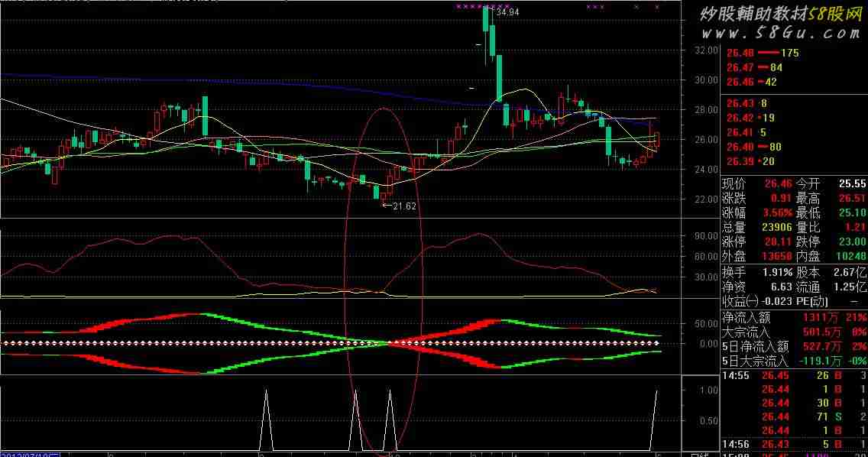
Task: Click the 5日大宗流入 row
Action: [793, 361]
